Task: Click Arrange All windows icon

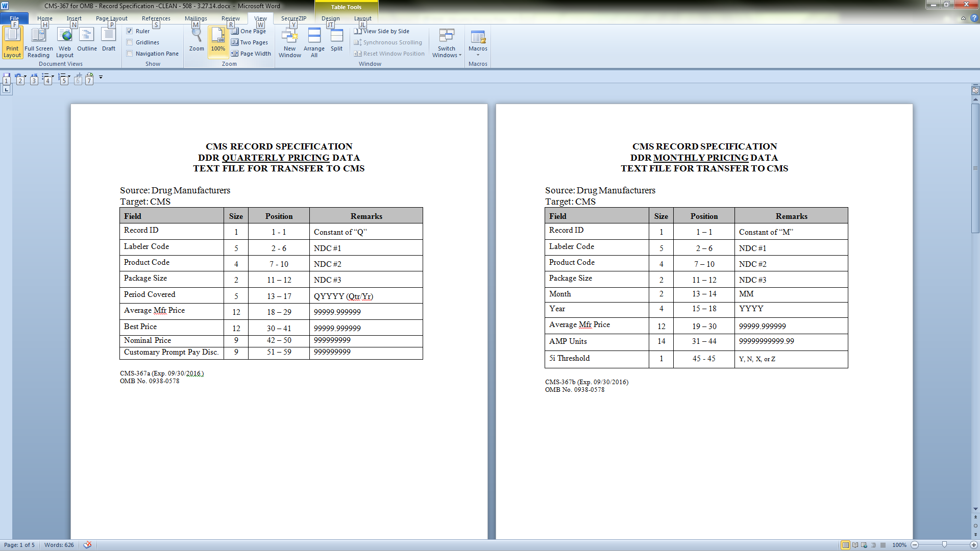Action: pyautogui.click(x=314, y=36)
